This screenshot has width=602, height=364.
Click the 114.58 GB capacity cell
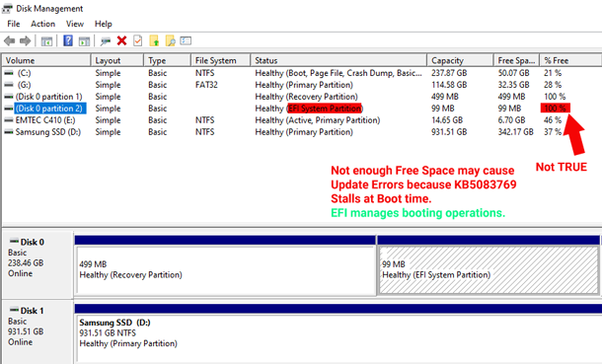449,85
